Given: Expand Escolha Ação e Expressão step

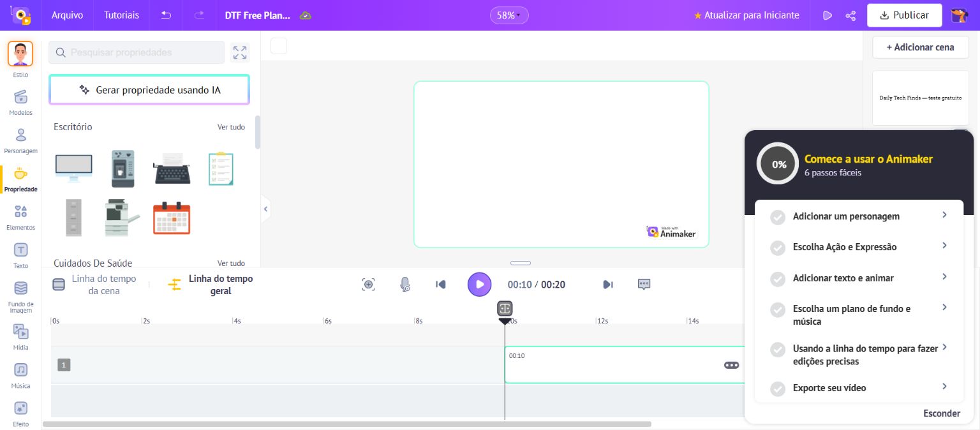Looking at the screenshot, I should [859, 247].
